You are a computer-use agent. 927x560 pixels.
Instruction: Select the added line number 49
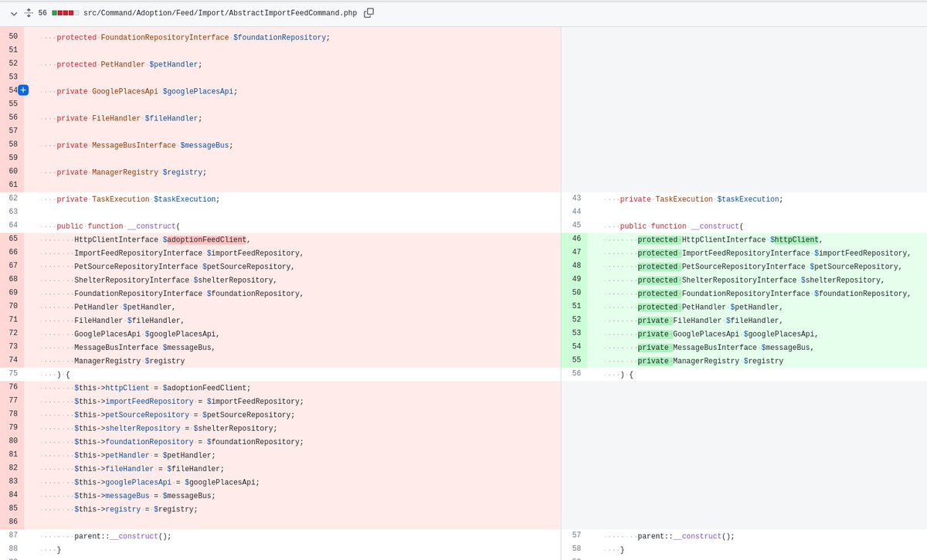click(x=576, y=280)
